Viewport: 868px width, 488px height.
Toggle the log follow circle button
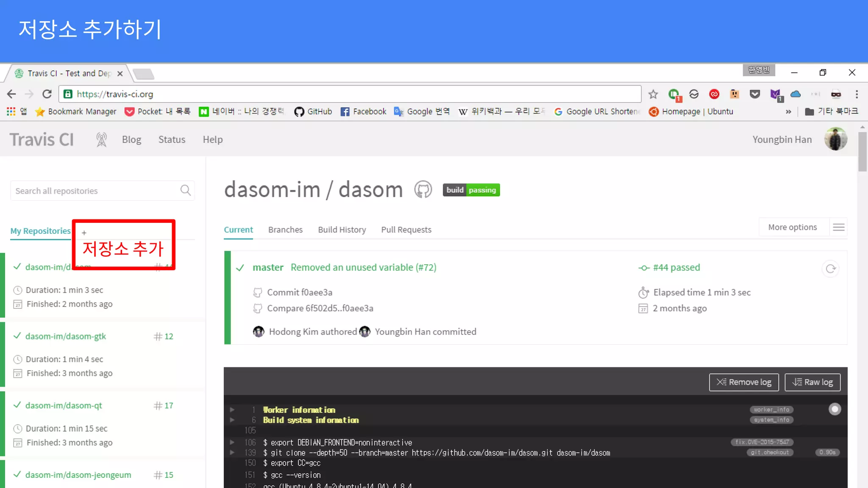click(x=835, y=409)
